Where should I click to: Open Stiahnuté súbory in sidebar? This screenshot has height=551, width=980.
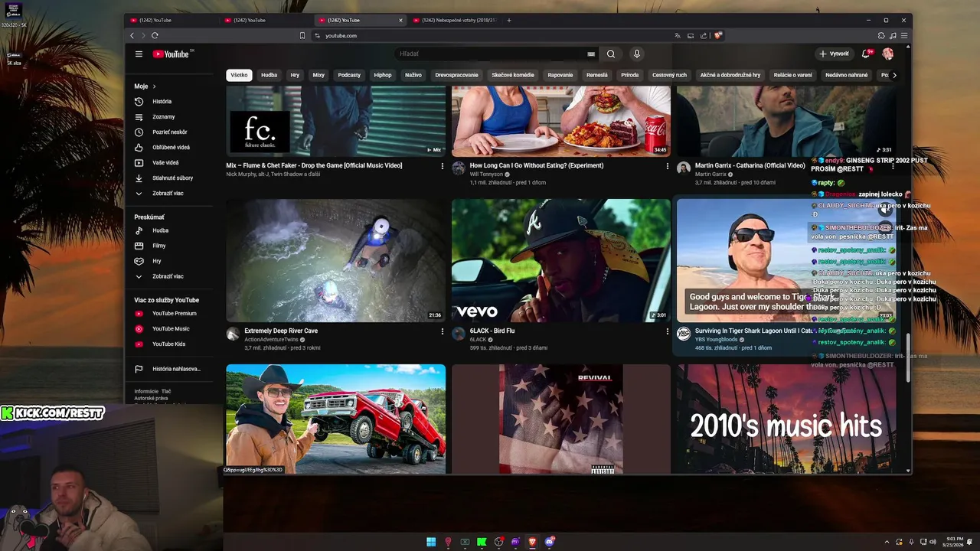(167, 178)
